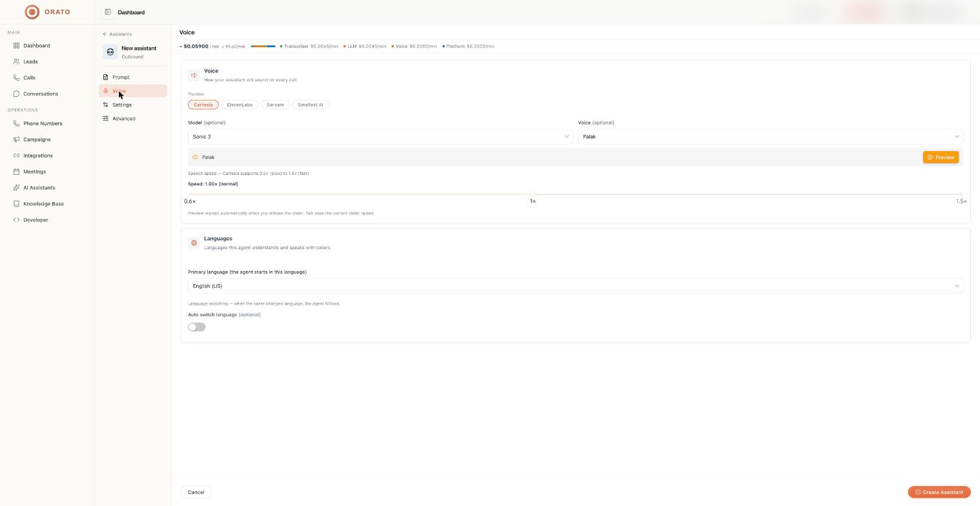
Task: Open the Leads sidebar icon
Action: tap(16, 61)
